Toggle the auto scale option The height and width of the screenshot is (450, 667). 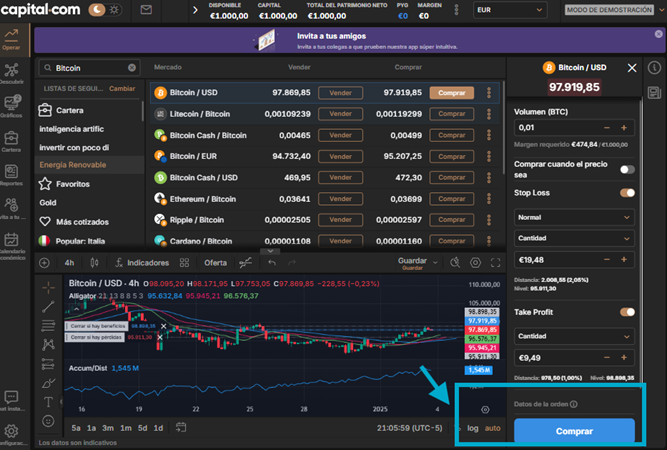493,428
